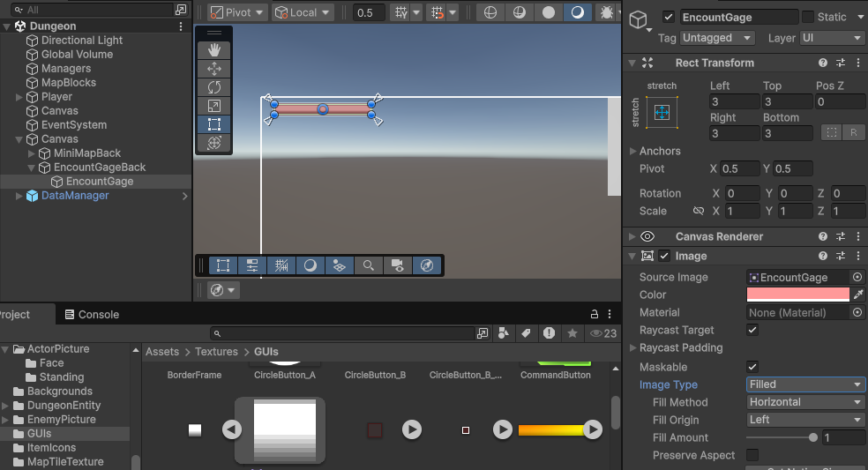This screenshot has width=868, height=470.
Task: Select the Rotate tool
Action: pyautogui.click(x=213, y=87)
